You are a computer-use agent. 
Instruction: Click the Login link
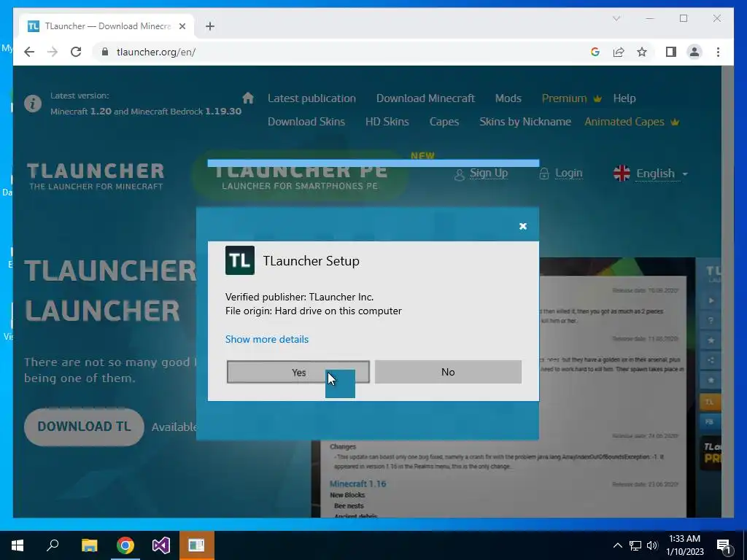pyautogui.click(x=568, y=174)
